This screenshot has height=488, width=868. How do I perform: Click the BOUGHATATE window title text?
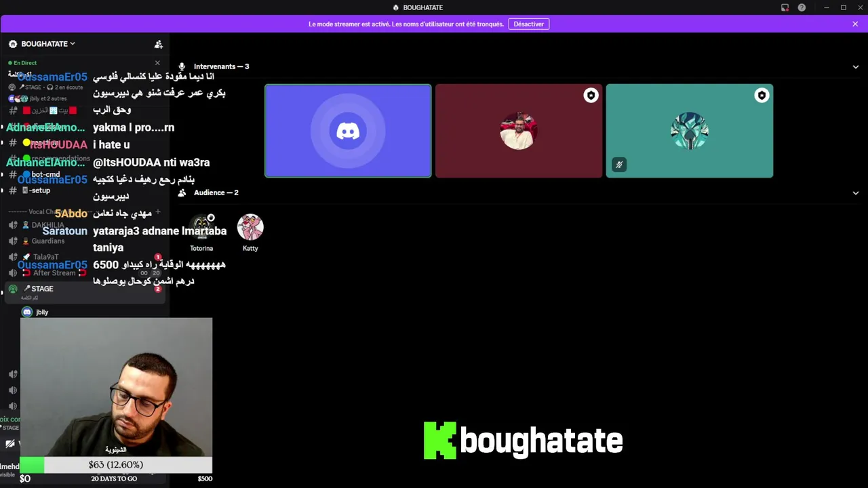(x=422, y=7)
